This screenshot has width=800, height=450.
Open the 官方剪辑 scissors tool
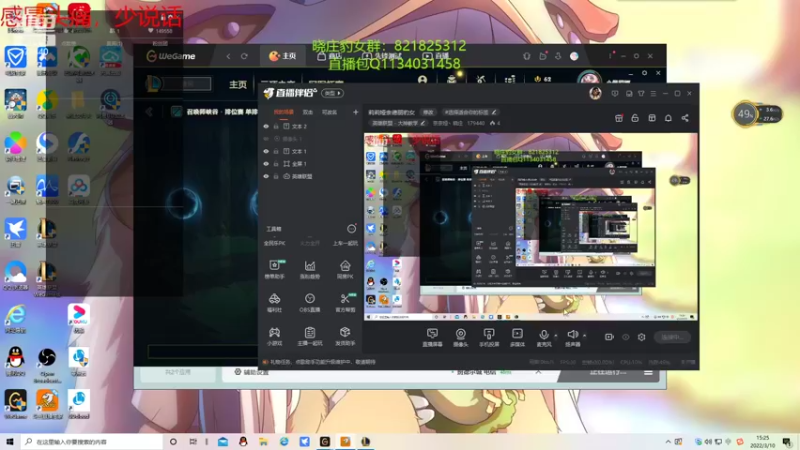(x=345, y=303)
